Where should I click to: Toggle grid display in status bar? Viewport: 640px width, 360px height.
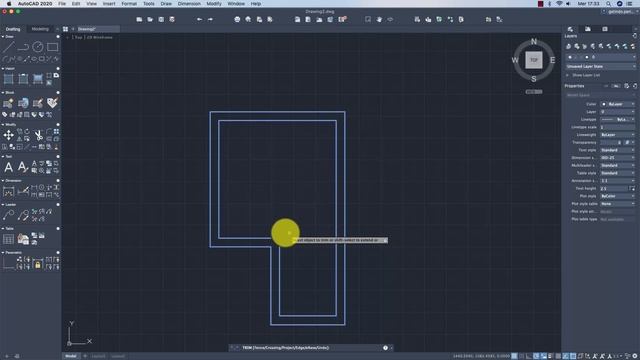pyautogui.click(x=514, y=356)
